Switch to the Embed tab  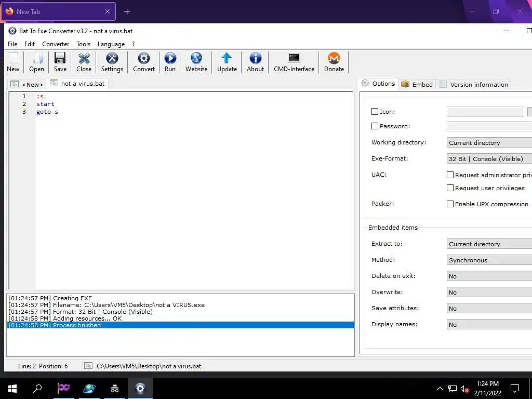coord(417,84)
